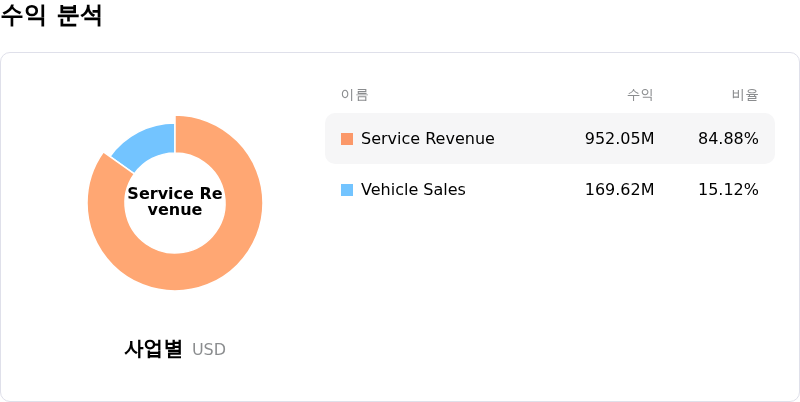The image size is (800, 402).
Task: Click the 84.88% ratio value
Action: click(728, 139)
